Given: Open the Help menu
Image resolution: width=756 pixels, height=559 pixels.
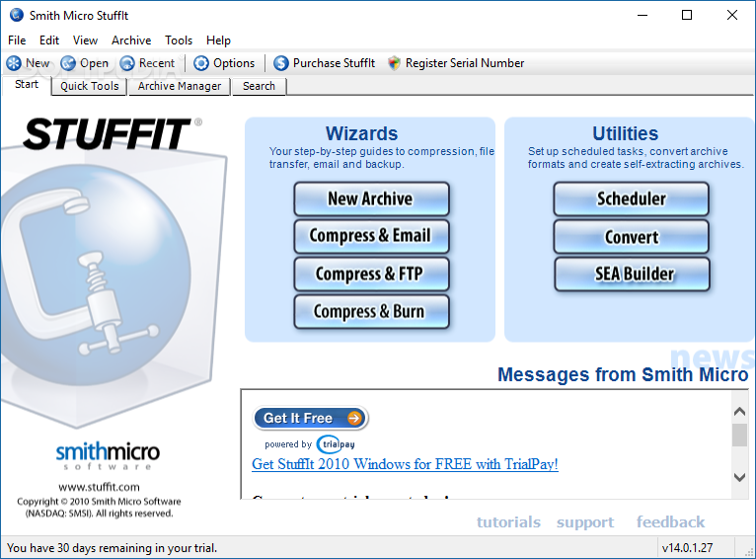Looking at the screenshot, I should tap(218, 40).
